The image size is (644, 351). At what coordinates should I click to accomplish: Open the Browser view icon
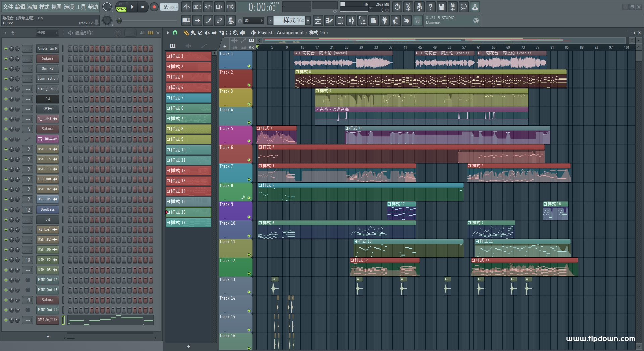point(362,21)
